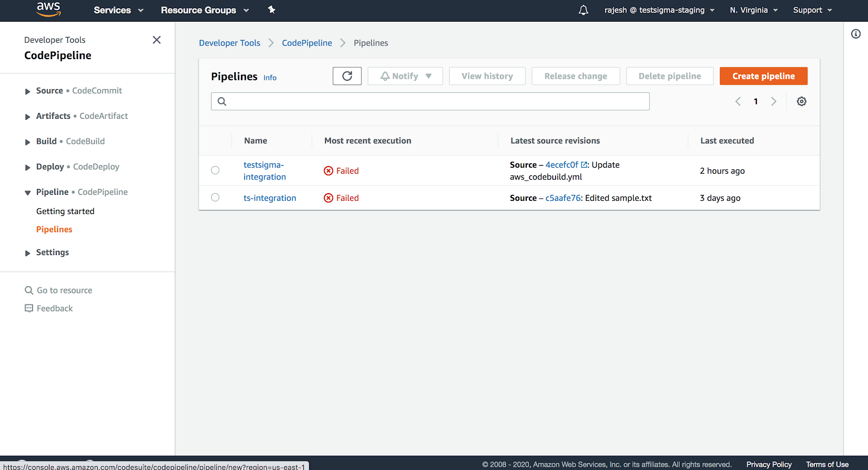Close the Developer Tools sidebar
Viewport: 868px width, 470px height.
tap(157, 40)
